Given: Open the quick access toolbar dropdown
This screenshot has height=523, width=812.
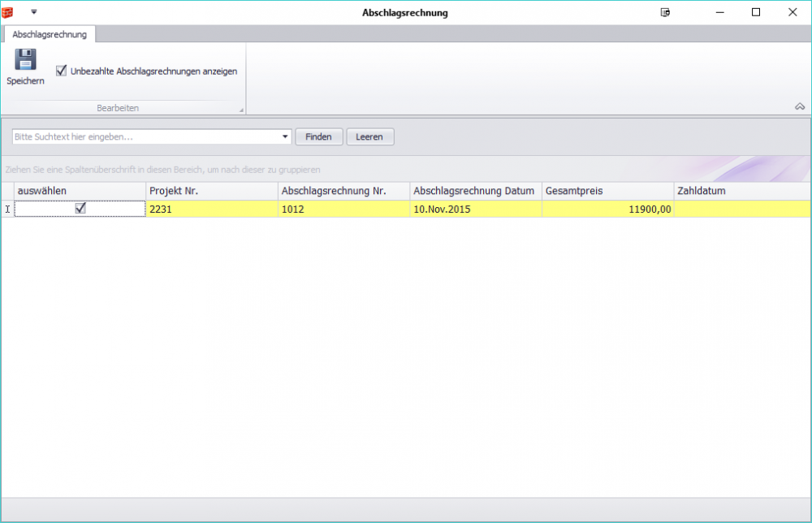Looking at the screenshot, I should 34,12.
